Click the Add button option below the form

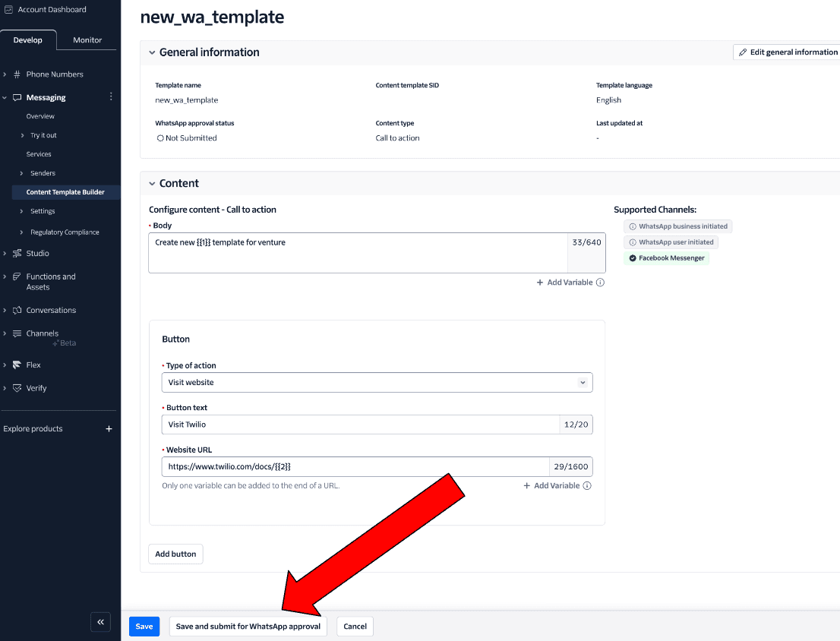[175, 554]
